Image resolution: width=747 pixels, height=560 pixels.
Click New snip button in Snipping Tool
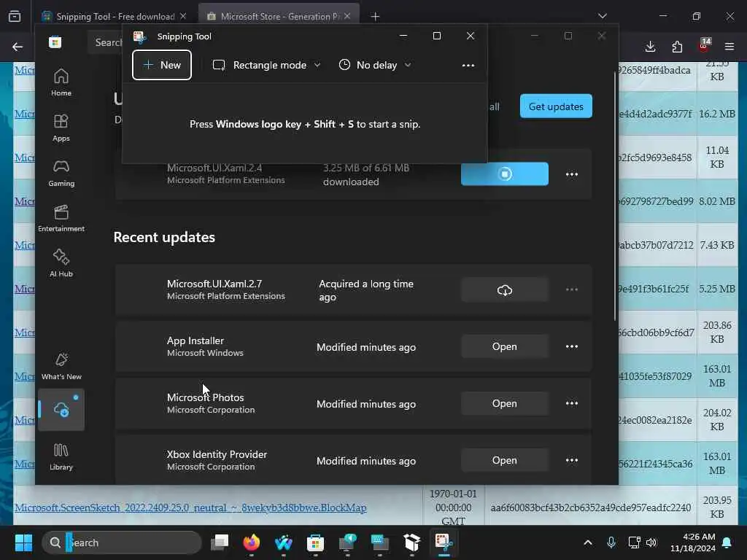pyautogui.click(x=162, y=65)
